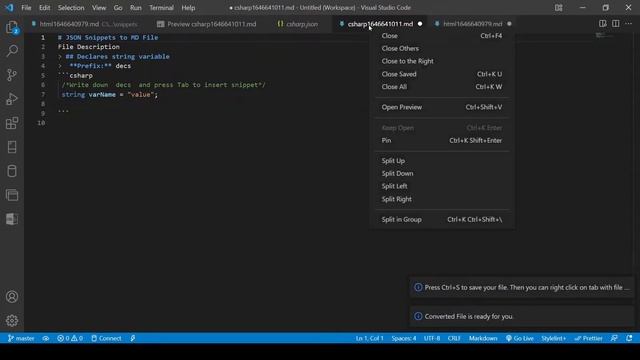640x360 pixels.
Task: Open Manage gear icon
Action: click(12, 321)
